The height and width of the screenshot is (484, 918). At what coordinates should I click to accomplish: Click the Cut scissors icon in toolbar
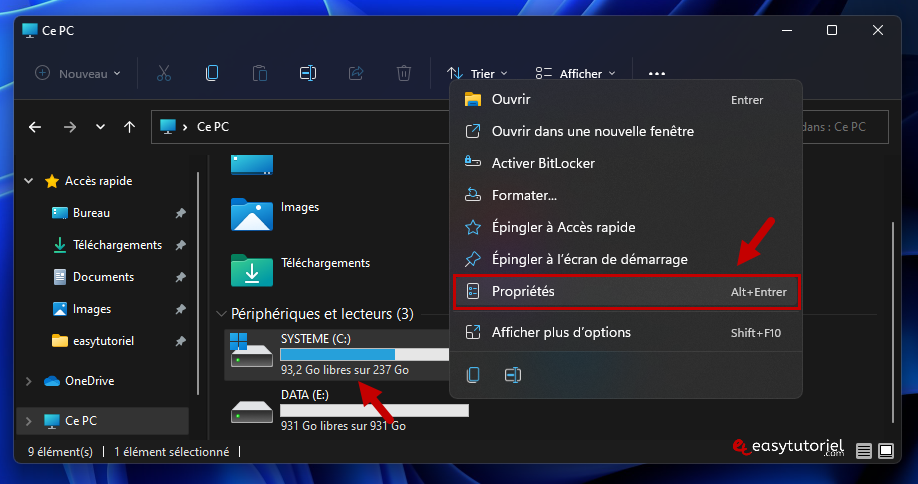[164, 73]
